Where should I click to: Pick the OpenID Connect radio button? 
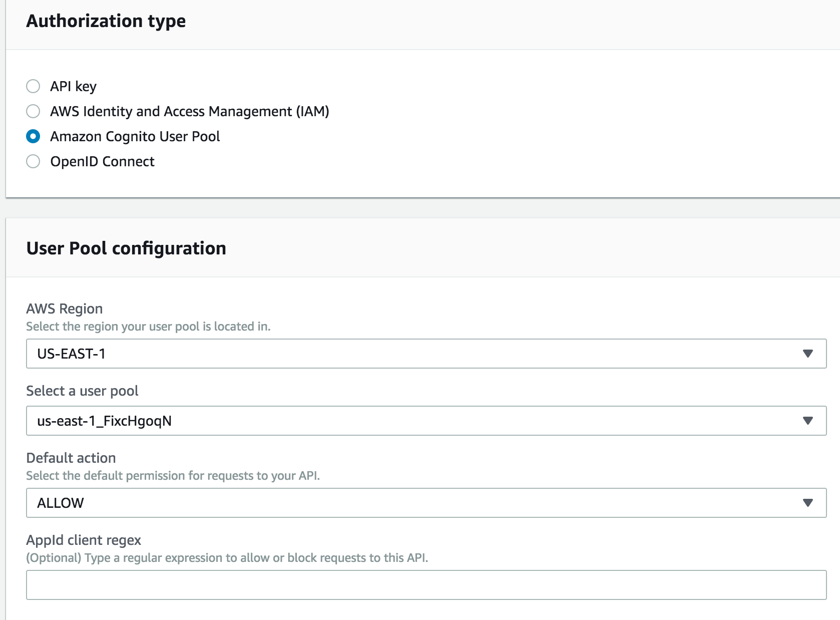(x=33, y=161)
